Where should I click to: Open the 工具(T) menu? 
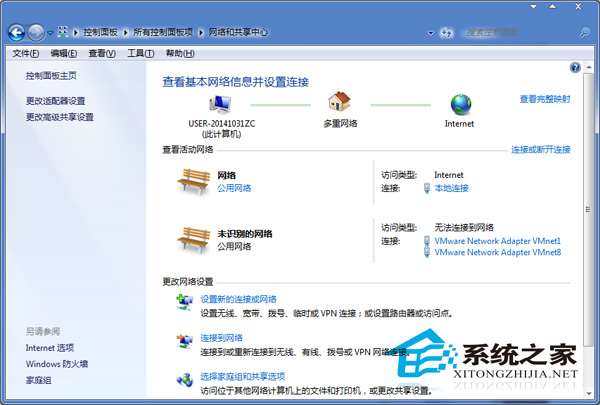point(141,54)
